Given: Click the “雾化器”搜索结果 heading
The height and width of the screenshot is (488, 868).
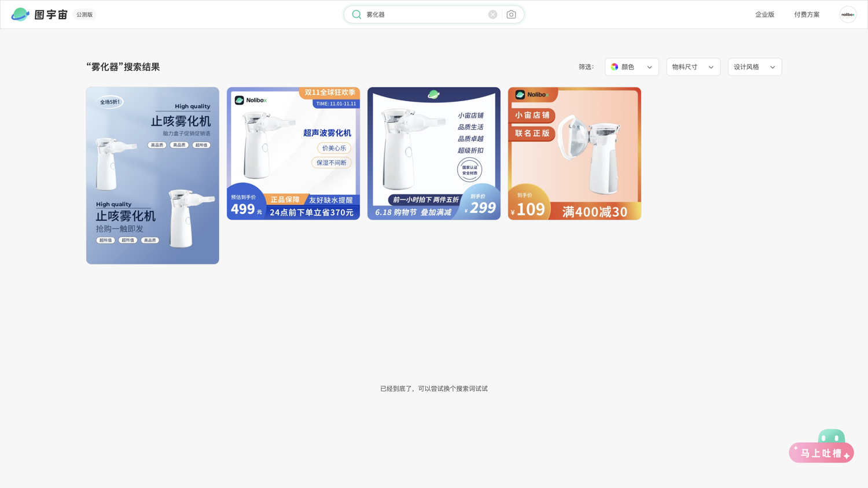Looking at the screenshot, I should tap(123, 67).
